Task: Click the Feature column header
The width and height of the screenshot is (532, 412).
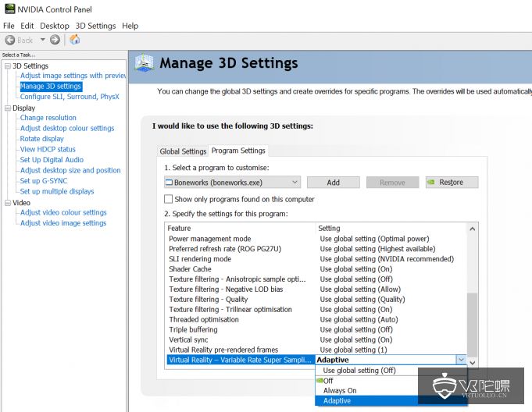Action: (240, 228)
